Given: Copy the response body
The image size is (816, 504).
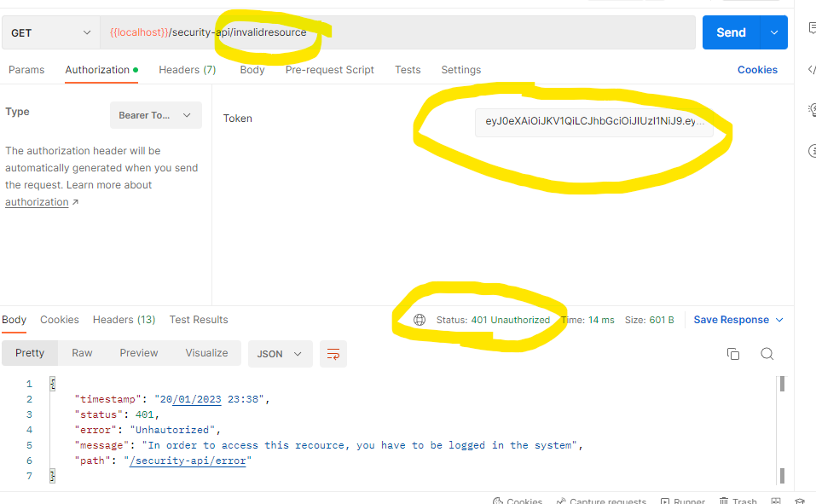Looking at the screenshot, I should coord(733,353).
